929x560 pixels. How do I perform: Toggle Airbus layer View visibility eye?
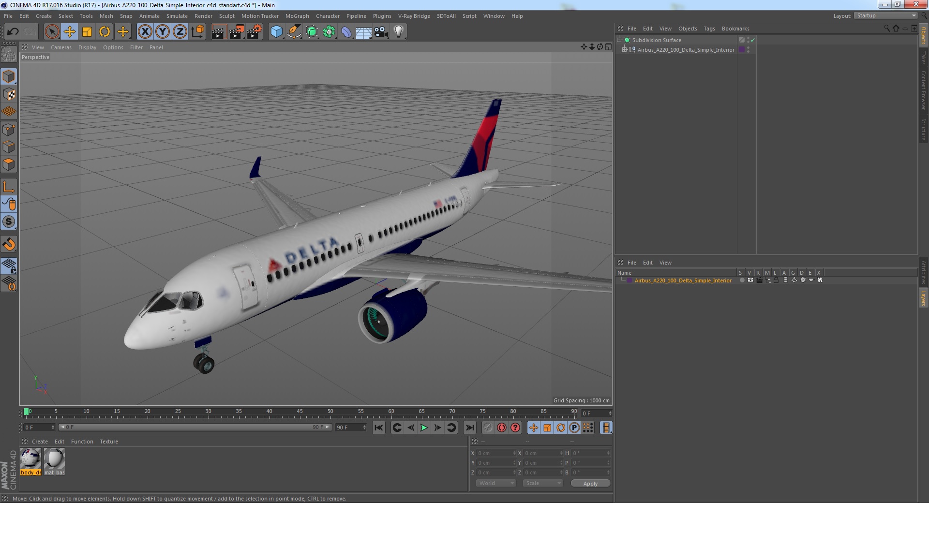pos(750,280)
